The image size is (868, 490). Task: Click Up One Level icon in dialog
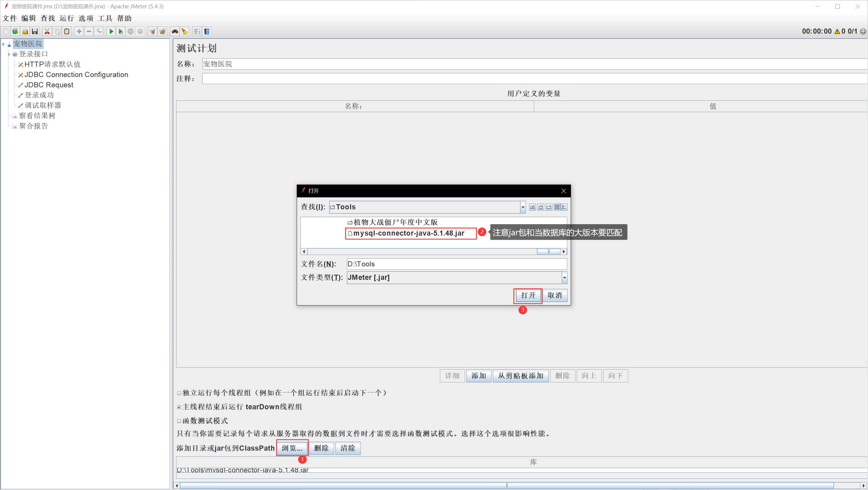pos(532,207)
